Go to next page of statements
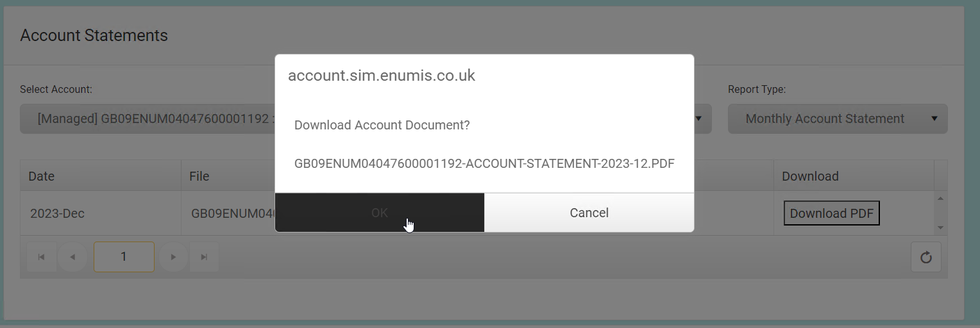Image resolution: width=980 pixels, height=328 pixels. point(173,257)
